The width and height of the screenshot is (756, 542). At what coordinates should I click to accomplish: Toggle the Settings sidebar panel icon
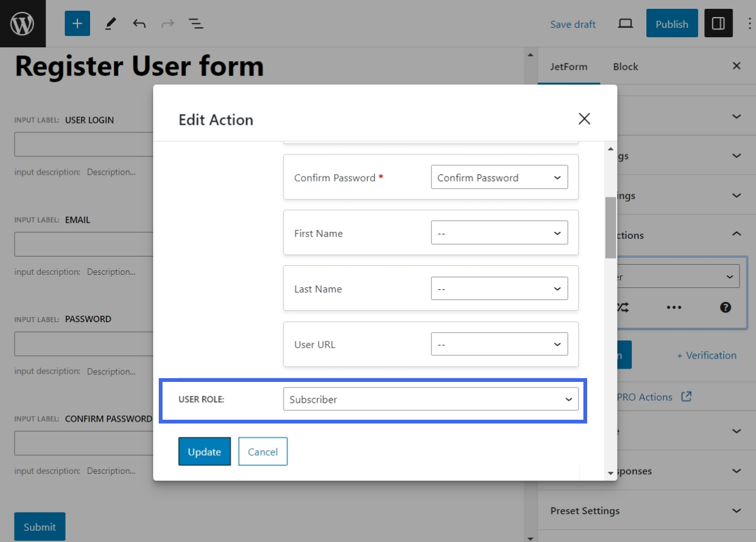(x=719, y=23)
